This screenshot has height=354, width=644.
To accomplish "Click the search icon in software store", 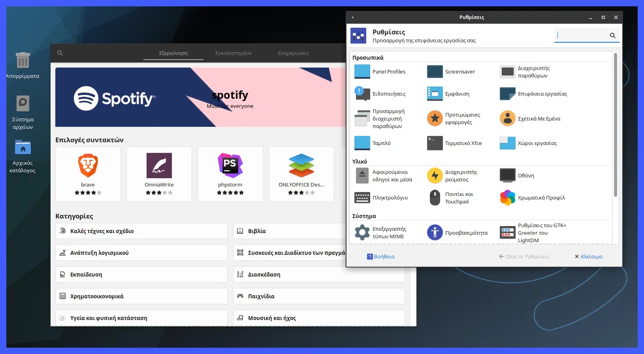I will click(x=60, y=53).
